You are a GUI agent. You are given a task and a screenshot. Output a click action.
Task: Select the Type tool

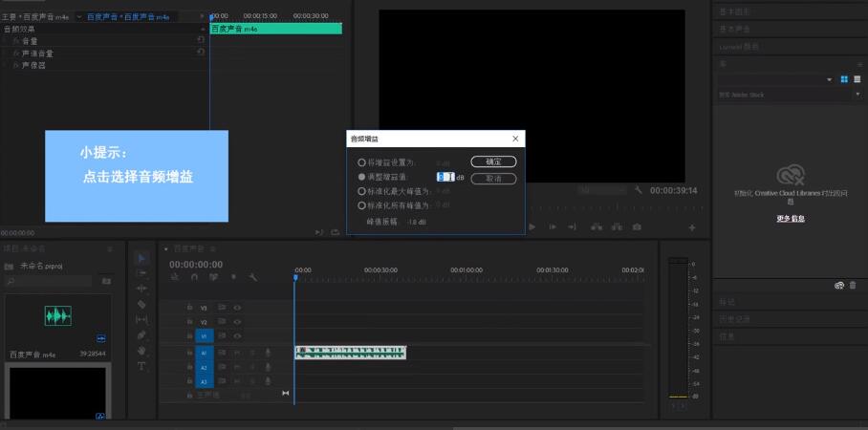point(141,366)
